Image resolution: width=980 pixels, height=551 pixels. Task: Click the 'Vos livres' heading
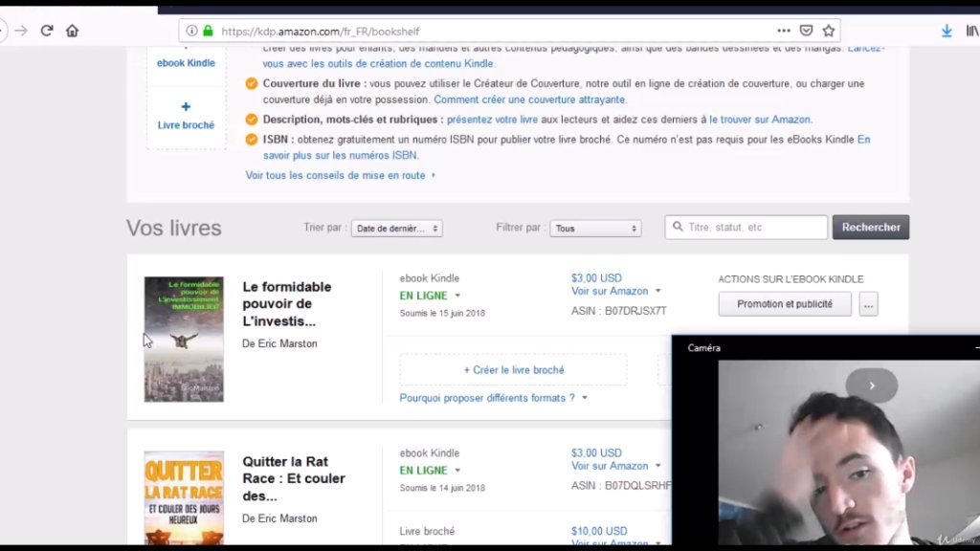(174, 228)
